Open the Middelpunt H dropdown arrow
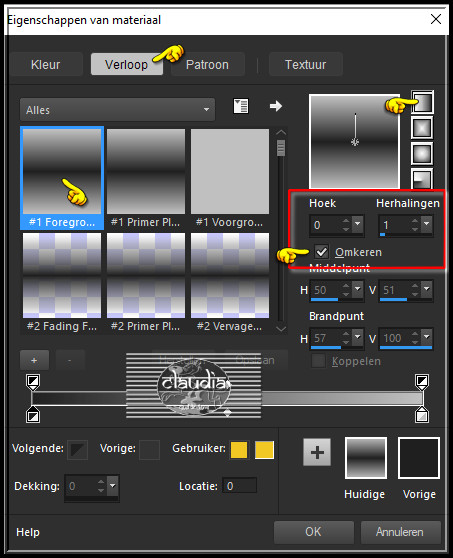This screenshot has height=558, width=453. (358, 289)
